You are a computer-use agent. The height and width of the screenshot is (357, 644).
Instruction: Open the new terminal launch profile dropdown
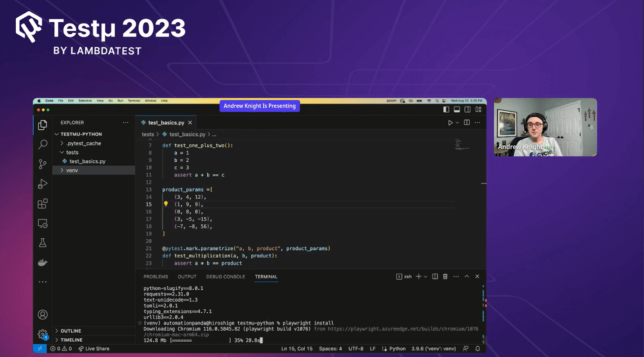coord(425,277)
